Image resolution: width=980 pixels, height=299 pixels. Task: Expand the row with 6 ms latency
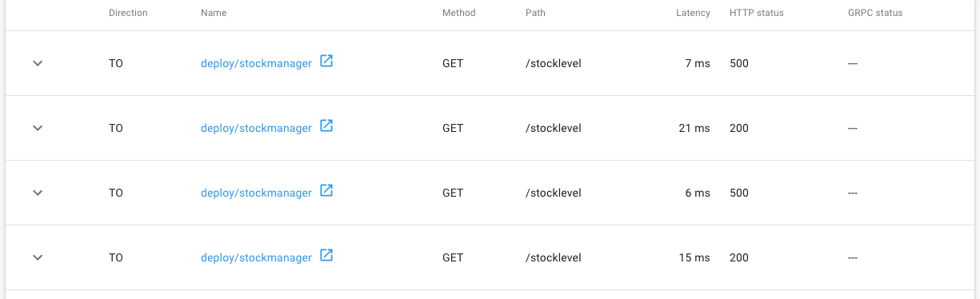click(38, 193)
